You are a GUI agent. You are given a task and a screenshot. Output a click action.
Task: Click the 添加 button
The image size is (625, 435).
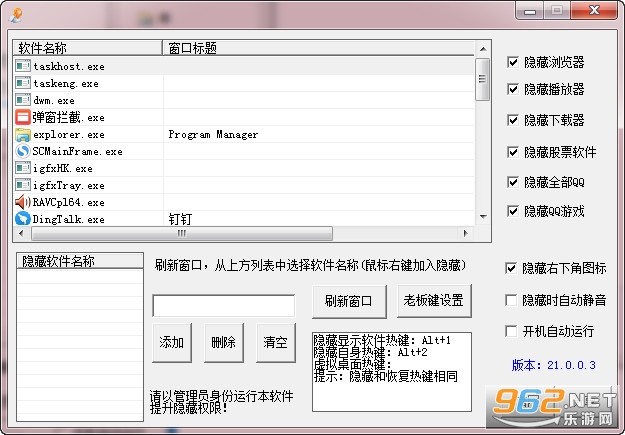pyautogui.click(x=172, y=342)
